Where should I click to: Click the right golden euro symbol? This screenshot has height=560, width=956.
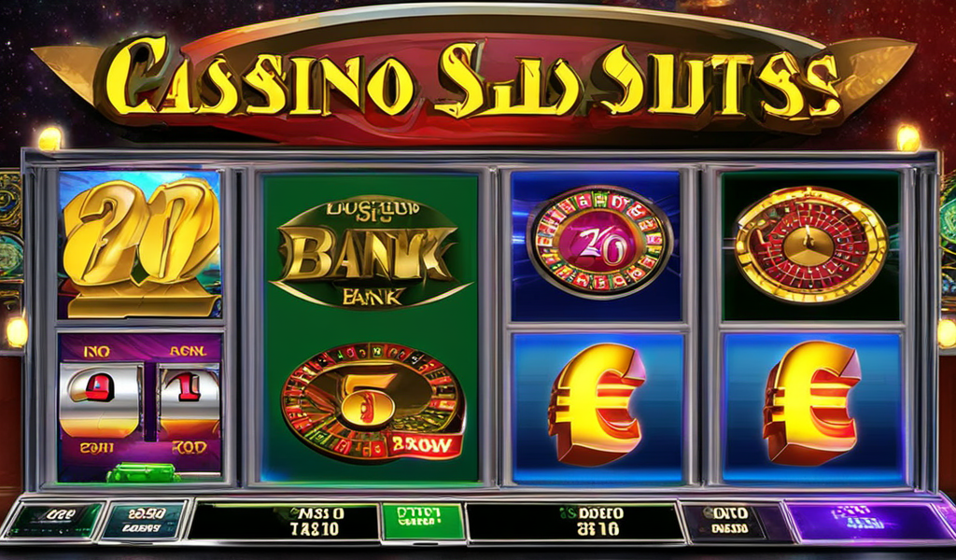coord(811,403)
